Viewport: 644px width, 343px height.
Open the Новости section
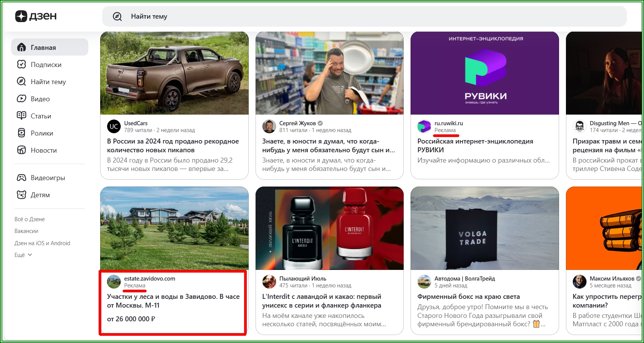click(50, 150)
